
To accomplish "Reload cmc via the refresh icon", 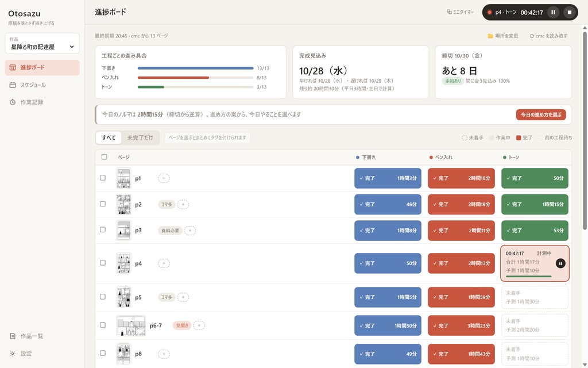I will [532, 36].
